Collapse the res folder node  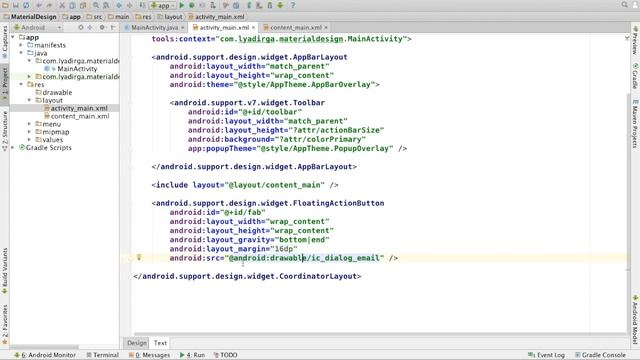pyautogui.click(x=21, y=84)
